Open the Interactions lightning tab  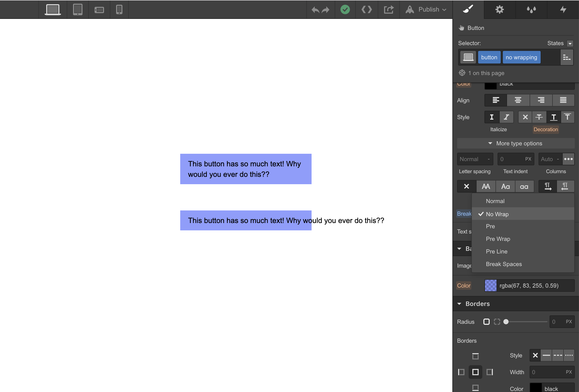pyautogui.click(x=563, y=9)
